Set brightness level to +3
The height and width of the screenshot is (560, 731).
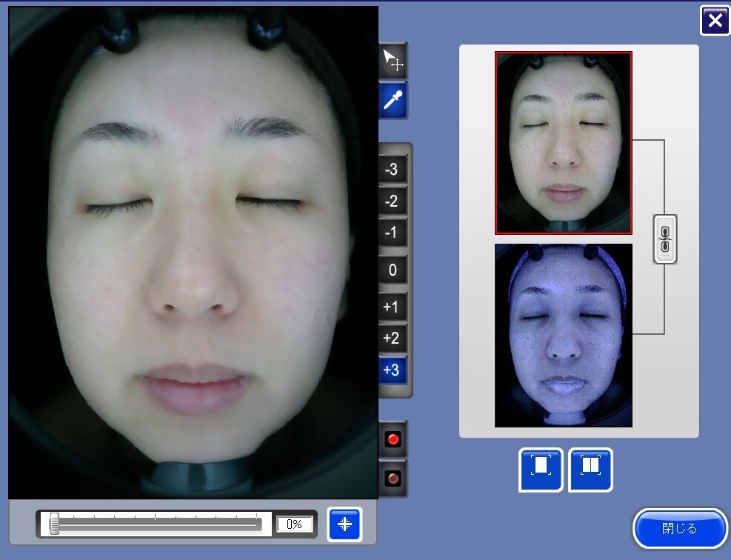(392, 370)
